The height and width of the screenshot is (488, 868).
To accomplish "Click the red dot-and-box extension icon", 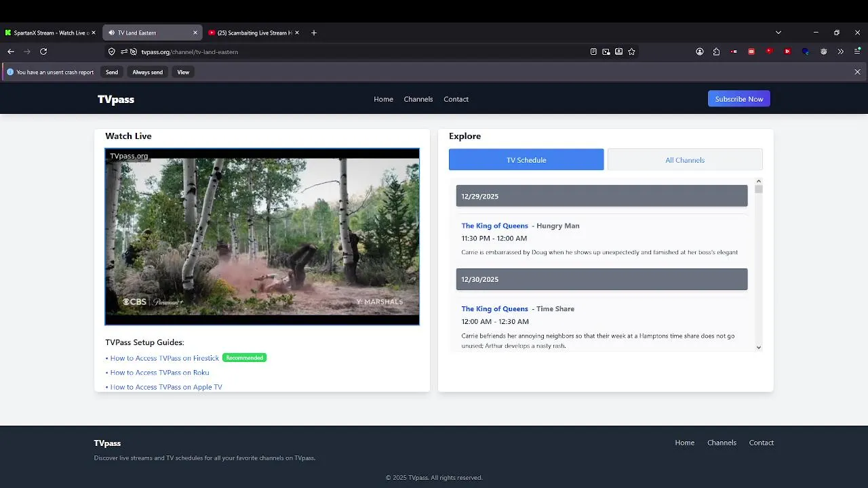I will pos(734,52).
